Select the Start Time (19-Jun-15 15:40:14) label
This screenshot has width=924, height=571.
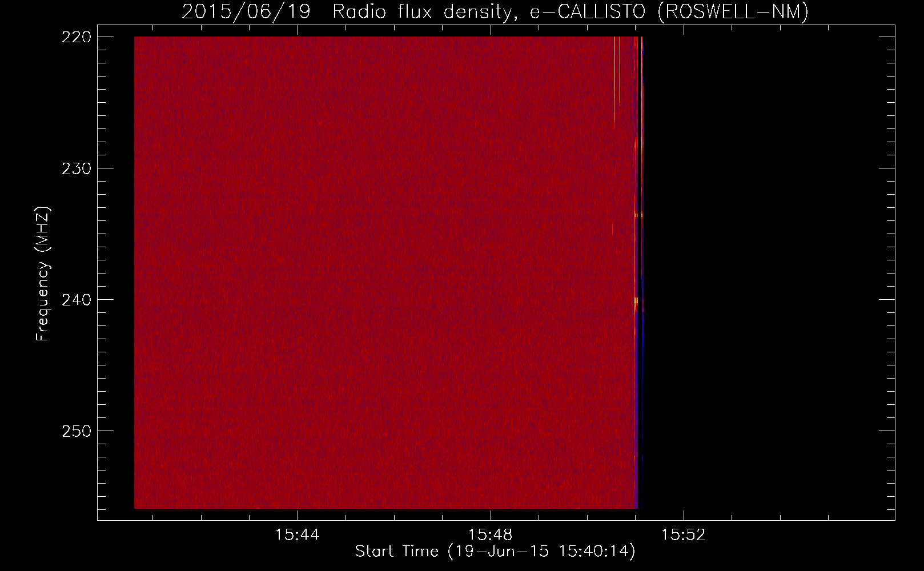(x=495, y=552)
